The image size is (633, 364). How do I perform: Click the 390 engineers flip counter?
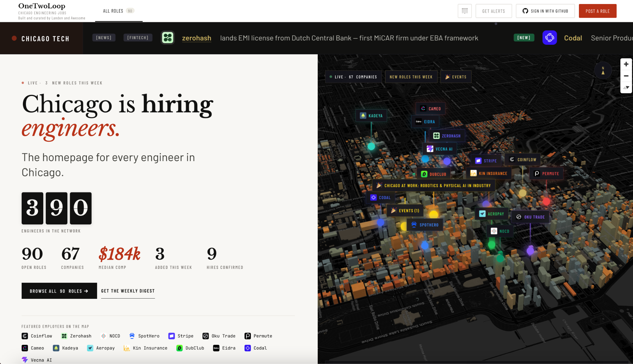(x=57, y=208)
